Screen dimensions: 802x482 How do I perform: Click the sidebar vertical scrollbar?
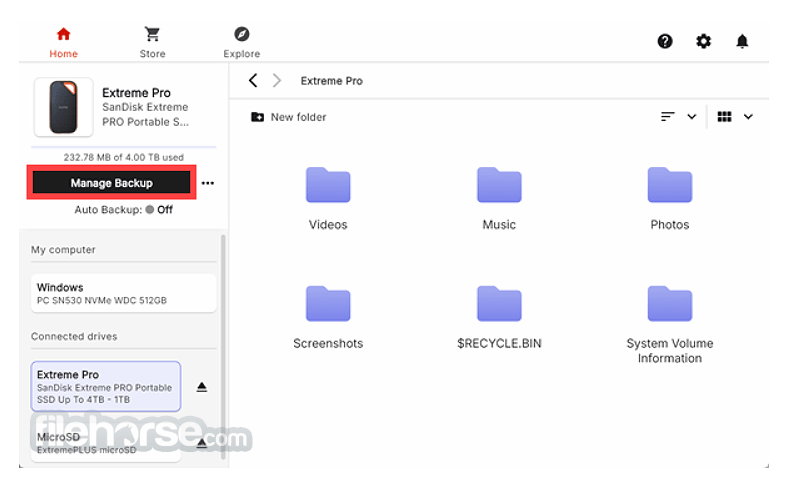point(223,347)
